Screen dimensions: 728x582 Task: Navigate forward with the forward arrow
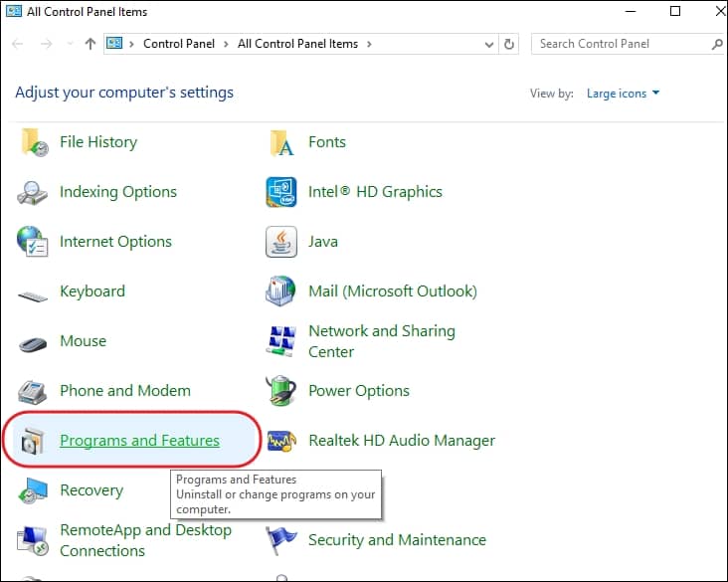tap(47, 44)
